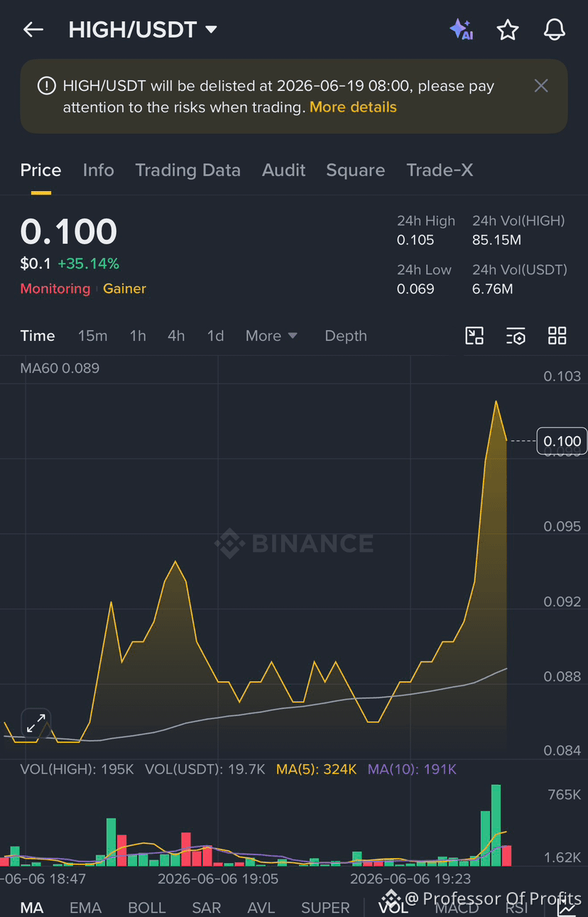
Task: Select the 4h chart interval
Action: click(x=176, y=336)
